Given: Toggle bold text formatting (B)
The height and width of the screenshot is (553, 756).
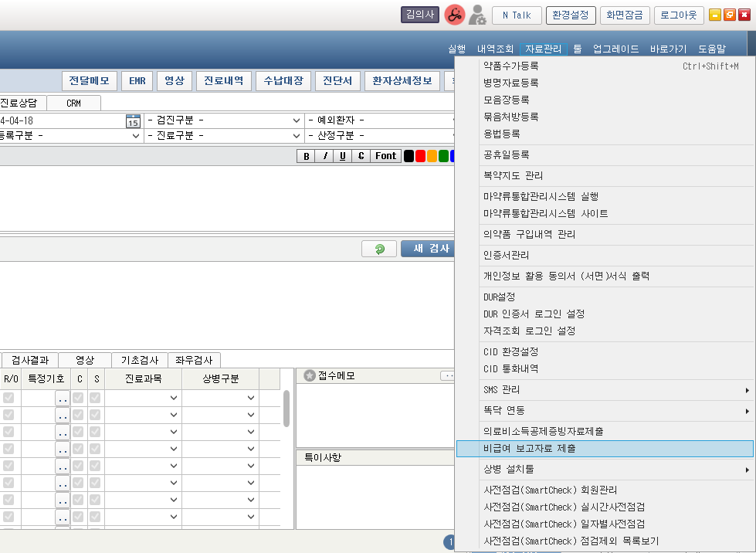Looking at the screenshot, I should pyautogui.click(x=307, y=156).
